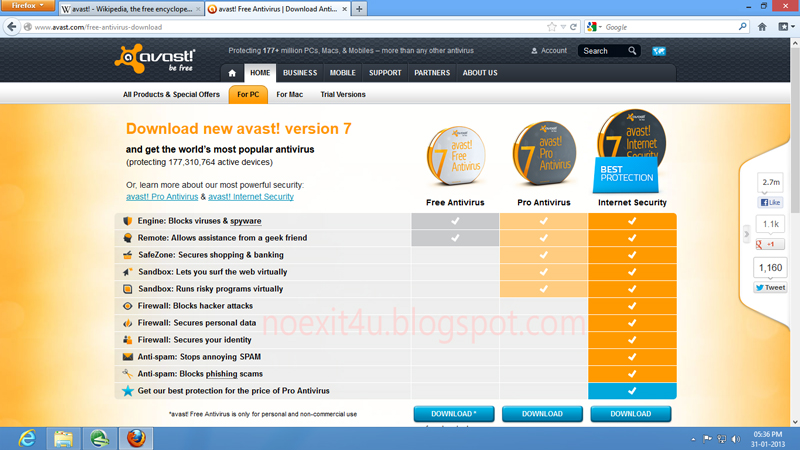Screen dimensions: 800x450
Task: Click the Engine shield icon
Action: [128, 221]
